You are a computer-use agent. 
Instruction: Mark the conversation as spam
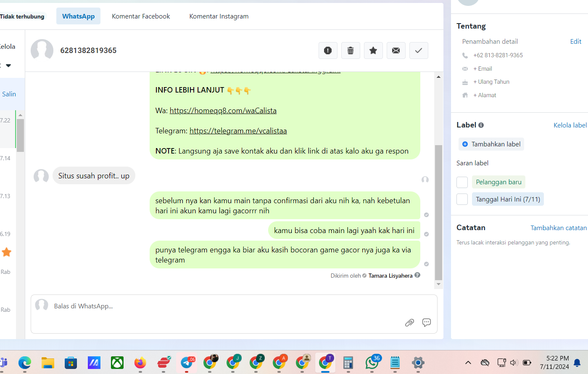(328, 50)
